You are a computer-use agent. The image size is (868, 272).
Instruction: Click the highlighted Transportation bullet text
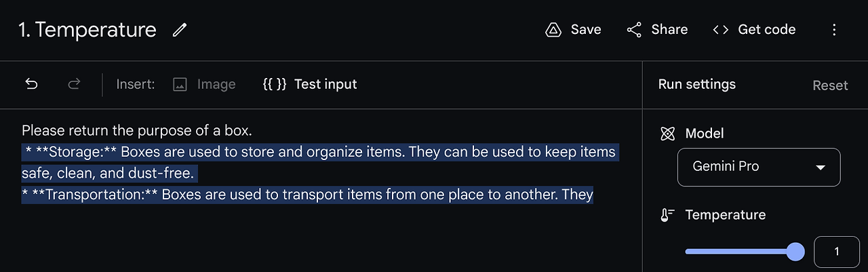click(307, 195)
